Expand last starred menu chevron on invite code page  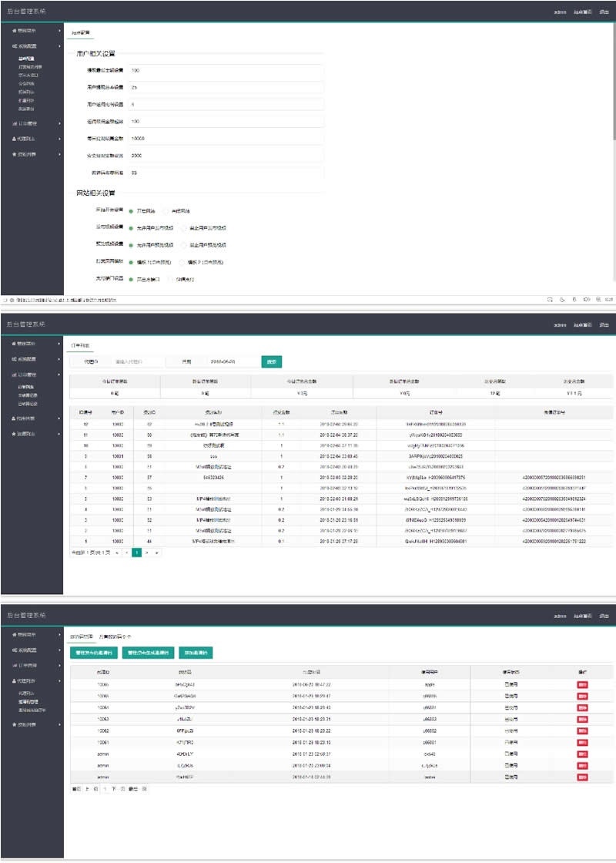click(59, 725)
